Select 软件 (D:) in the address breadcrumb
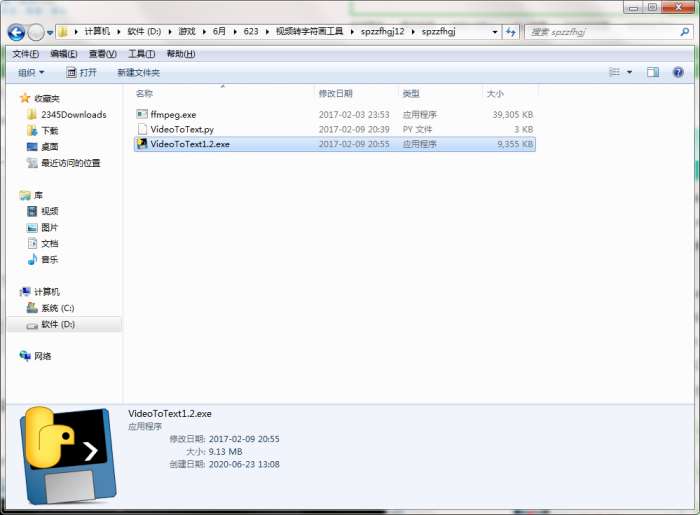This screenshot has height=515, width=700. 144,31
